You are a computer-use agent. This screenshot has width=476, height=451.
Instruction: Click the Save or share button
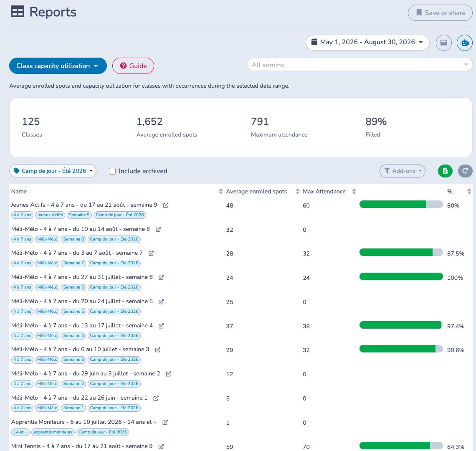440,13
